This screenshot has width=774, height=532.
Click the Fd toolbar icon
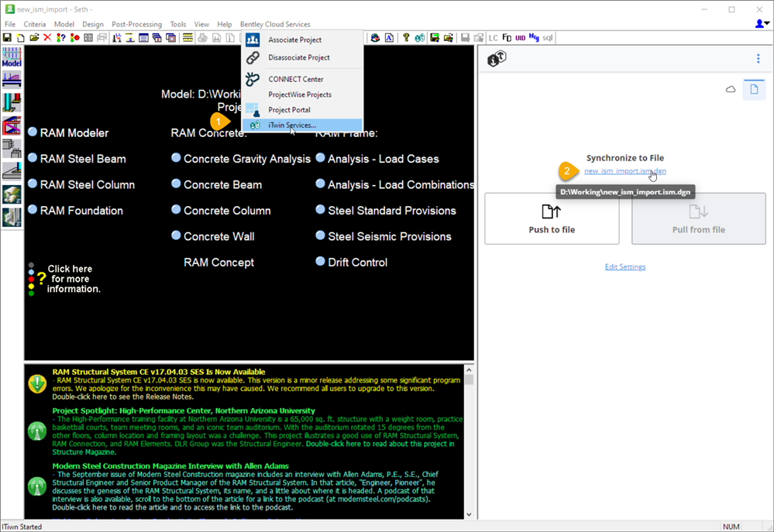507,37
